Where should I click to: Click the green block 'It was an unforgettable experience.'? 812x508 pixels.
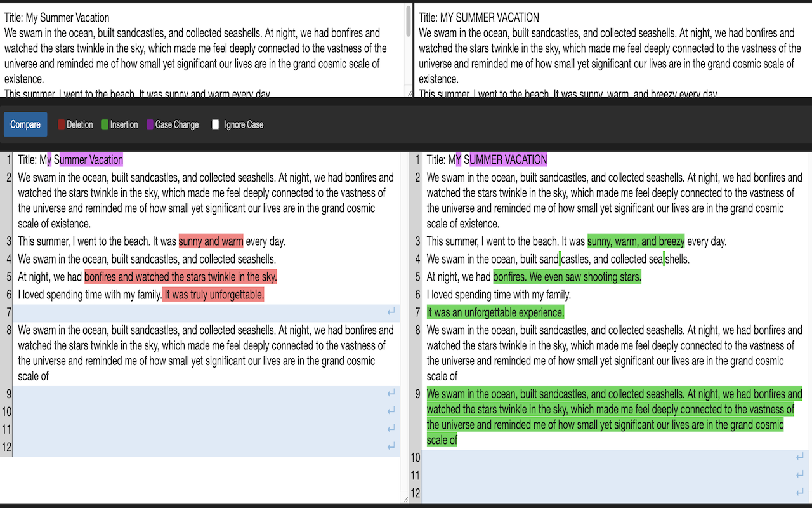pyautogui.click(x=494, y=312)
